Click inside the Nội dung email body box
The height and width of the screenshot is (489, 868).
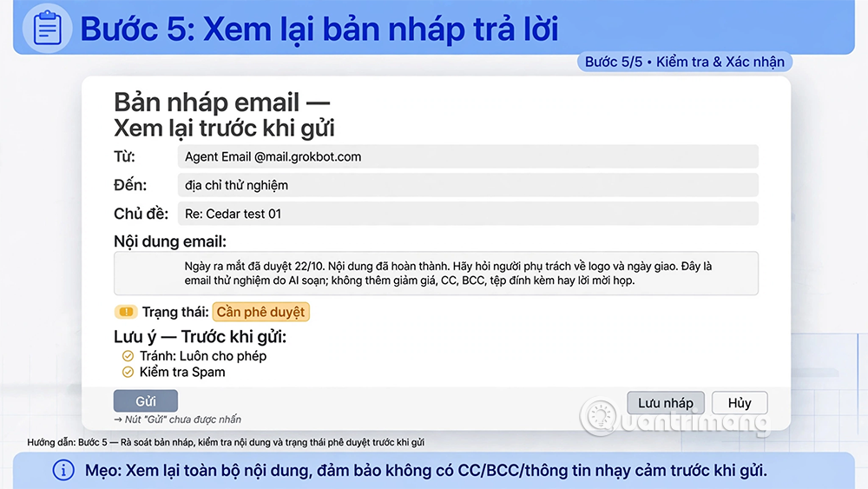click(x=436, y=273)
